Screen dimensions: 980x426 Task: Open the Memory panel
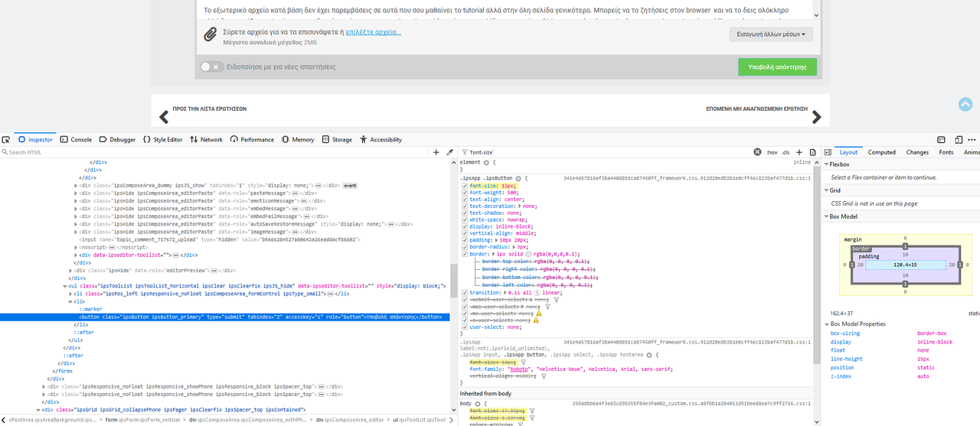coord(298,140)
